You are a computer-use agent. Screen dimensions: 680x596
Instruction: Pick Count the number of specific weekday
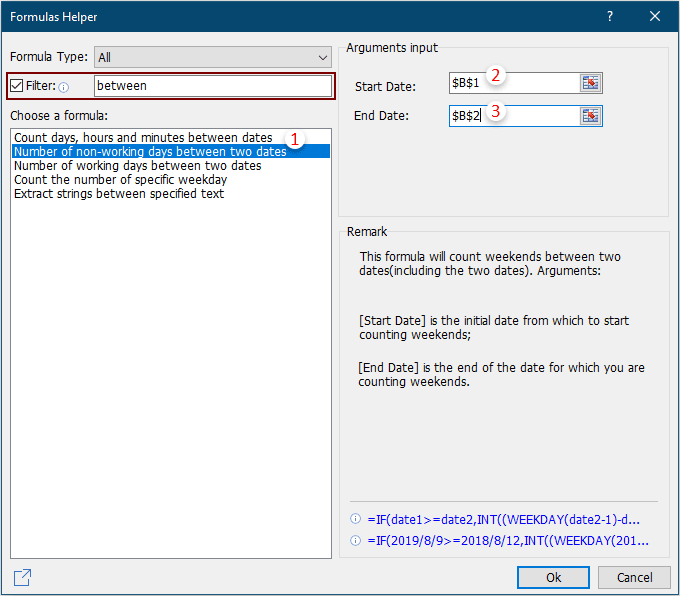tap(120, 180)
